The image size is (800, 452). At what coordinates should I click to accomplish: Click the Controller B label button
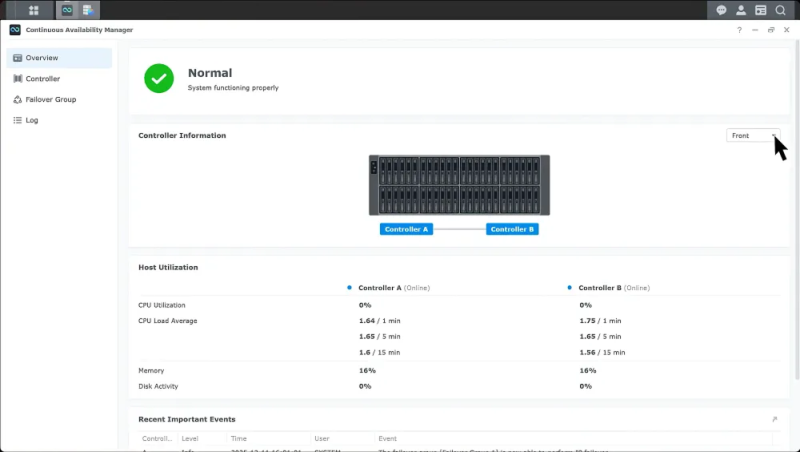[512, 230]
